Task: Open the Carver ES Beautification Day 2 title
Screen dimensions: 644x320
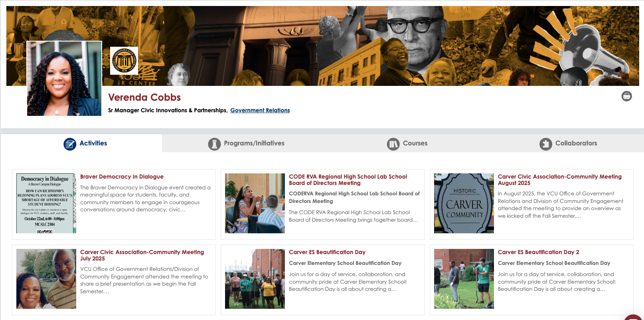Action: 538,252
